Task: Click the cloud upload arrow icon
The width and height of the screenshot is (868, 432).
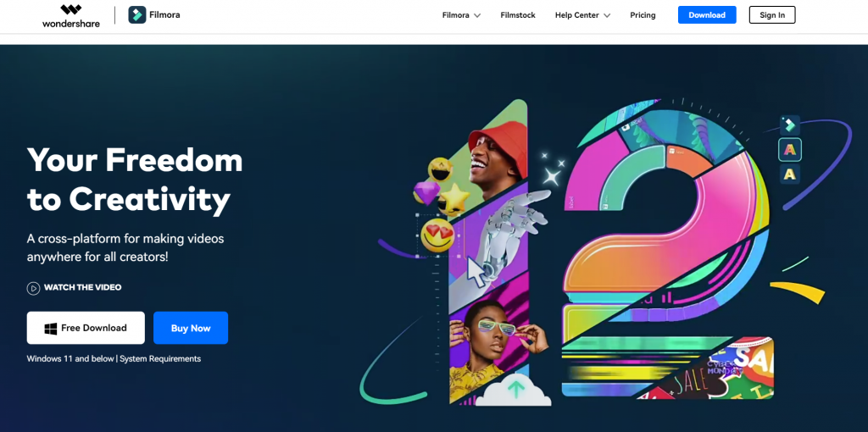Action: tap(516, 390)
